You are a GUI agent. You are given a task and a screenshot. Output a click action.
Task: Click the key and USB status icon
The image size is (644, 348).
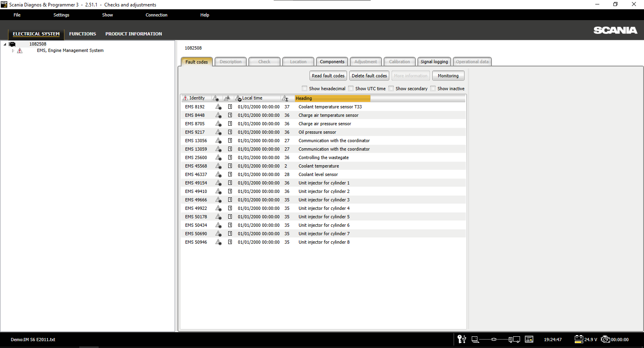click(462, 340)
